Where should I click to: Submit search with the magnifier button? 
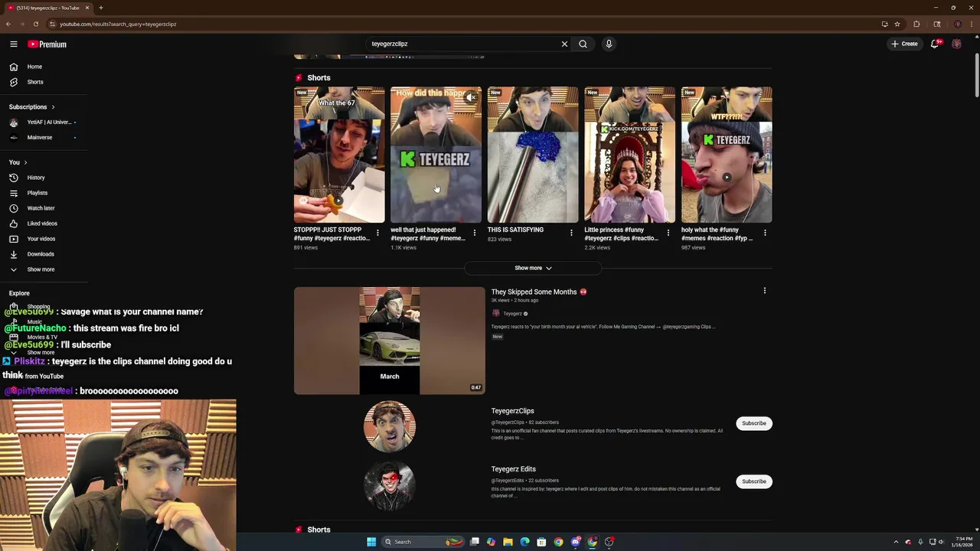click(x=583, y=44)
